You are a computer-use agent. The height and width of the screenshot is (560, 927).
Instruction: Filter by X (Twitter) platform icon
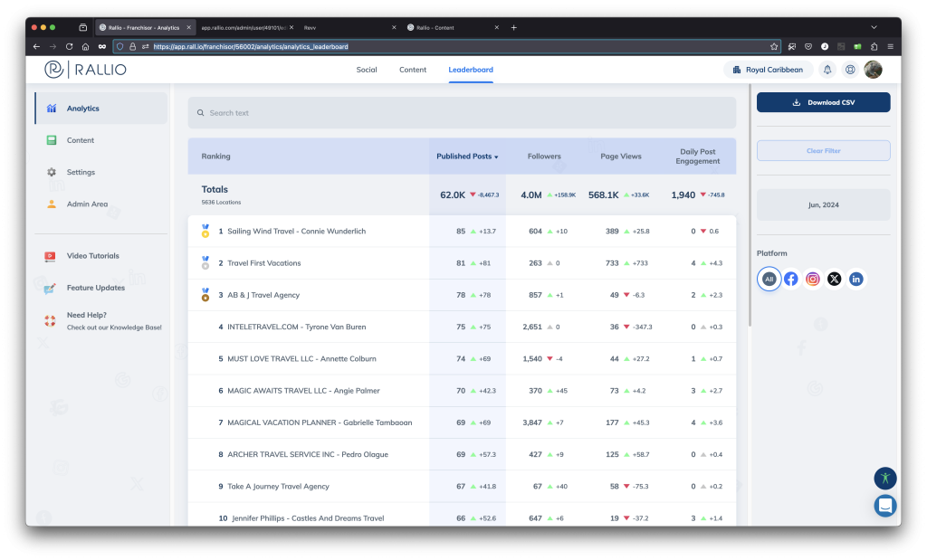(x=835, y=279)
